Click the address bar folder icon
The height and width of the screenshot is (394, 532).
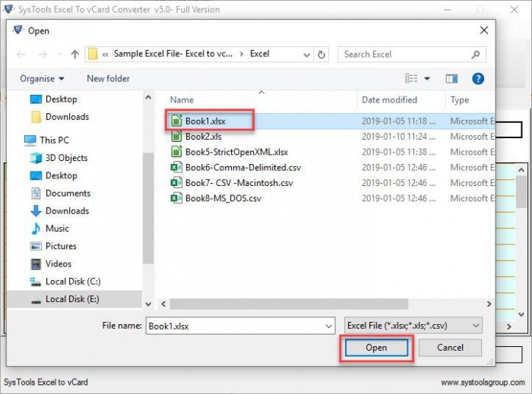point(93,54)
